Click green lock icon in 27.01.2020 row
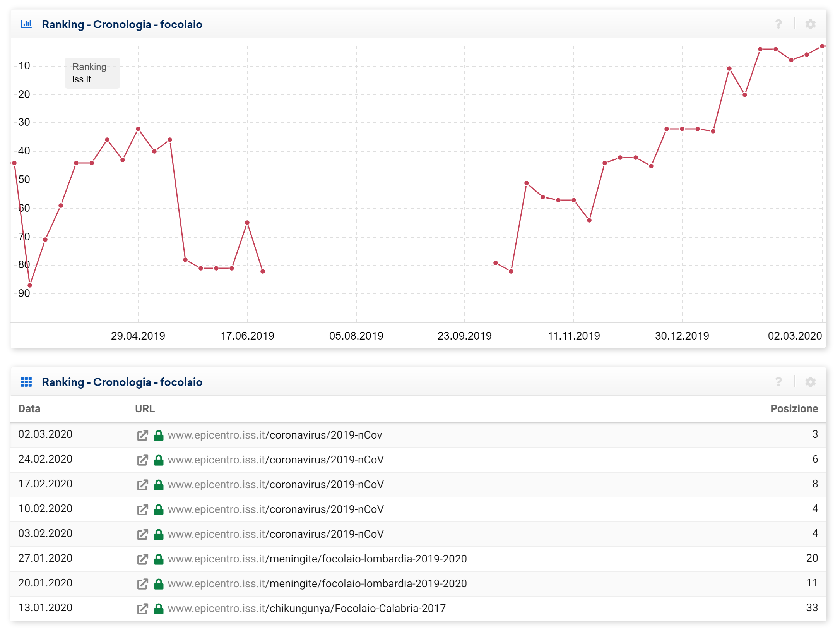 tap(159, 559)
